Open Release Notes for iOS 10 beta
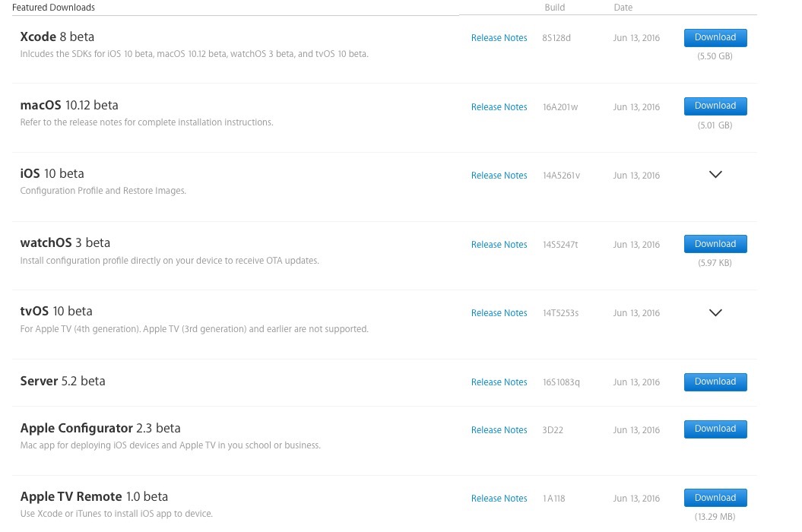The image size is (802, 532). tap(499, 176)
